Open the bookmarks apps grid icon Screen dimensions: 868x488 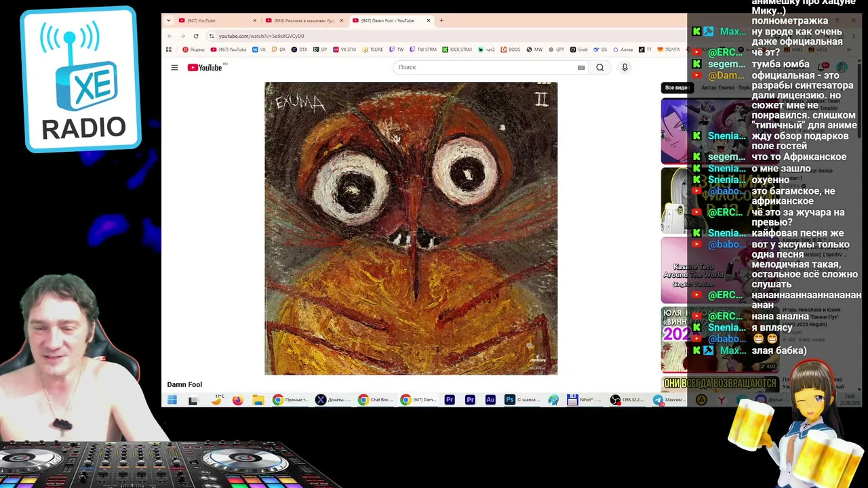coord(169,49)
